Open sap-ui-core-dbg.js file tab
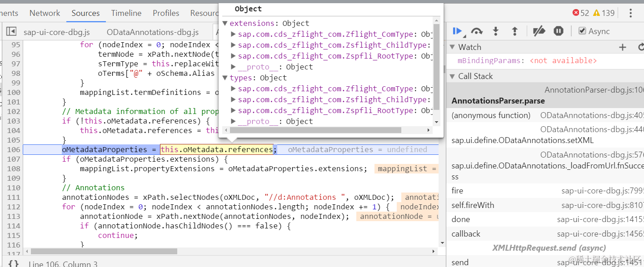 tap(57, 32)
